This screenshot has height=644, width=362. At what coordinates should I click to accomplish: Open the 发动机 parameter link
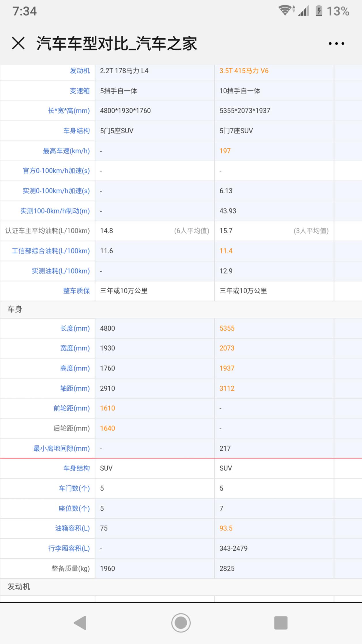(80, 71)
